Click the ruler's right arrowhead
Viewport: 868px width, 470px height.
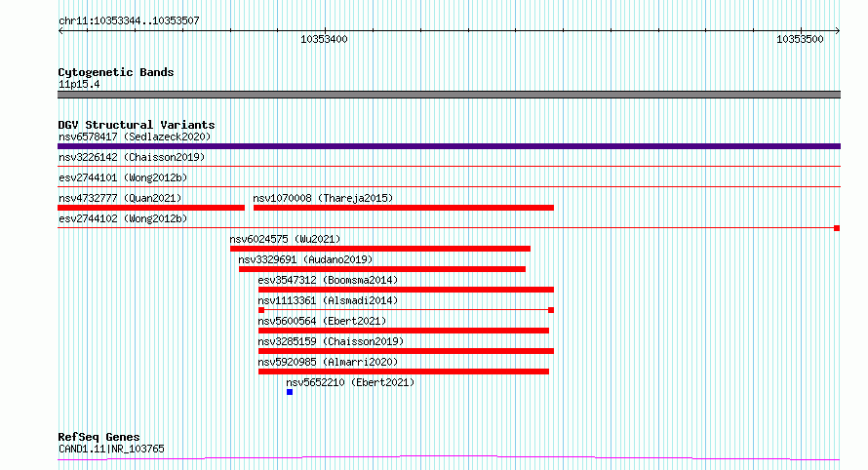pos(838,31)
